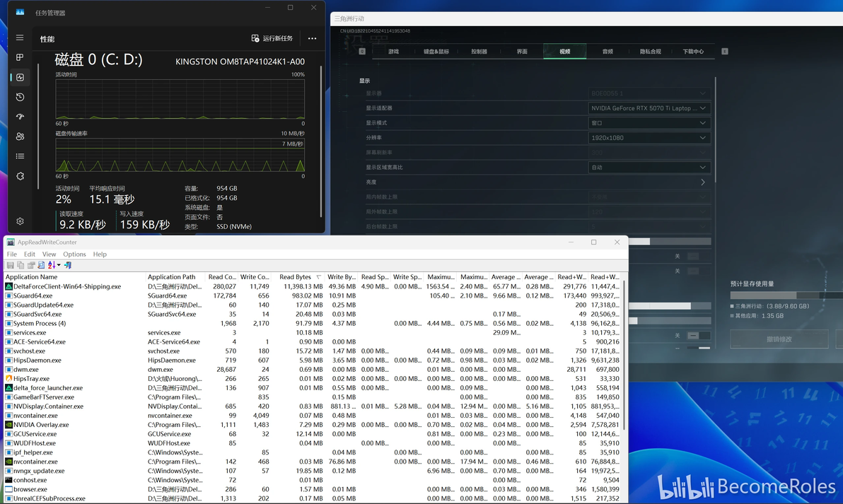Open View menu in AppReadWriteCounter
This screenshot has width=843, height=504.
[49, 254]
